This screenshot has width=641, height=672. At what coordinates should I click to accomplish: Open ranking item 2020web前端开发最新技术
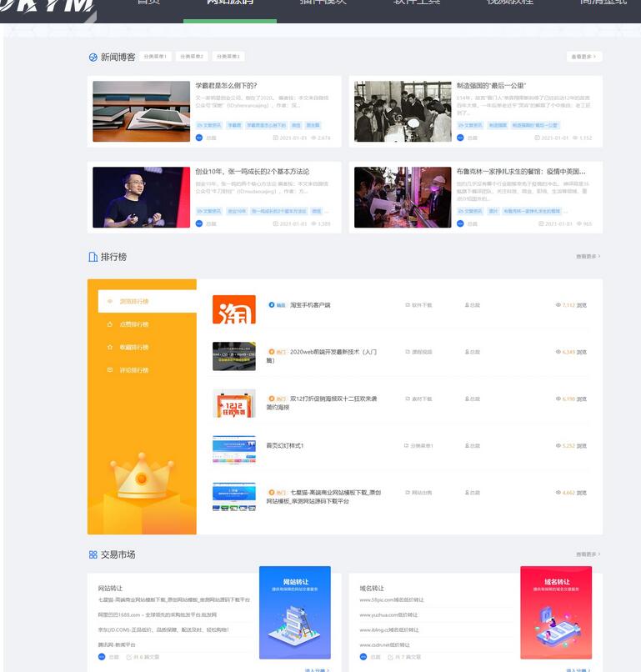[322, 356]
